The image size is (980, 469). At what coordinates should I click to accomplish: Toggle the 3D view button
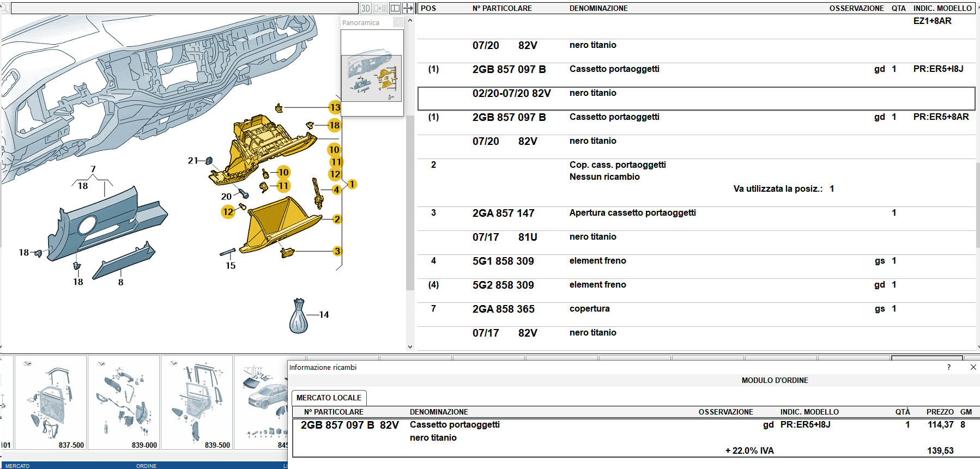[x=366, y=8]
